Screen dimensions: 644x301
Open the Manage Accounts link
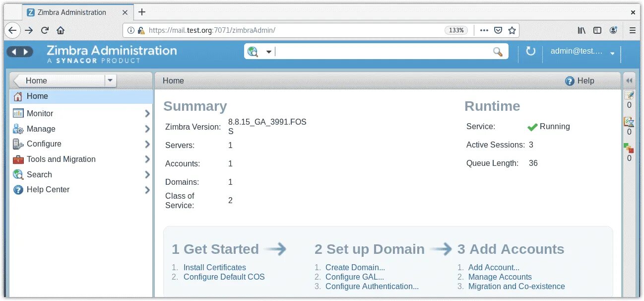500,277
